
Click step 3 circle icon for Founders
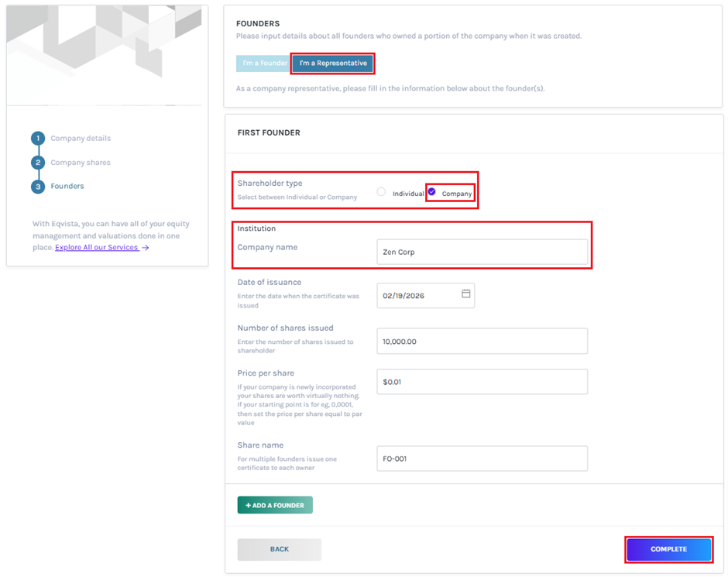[x=38, y=187]
